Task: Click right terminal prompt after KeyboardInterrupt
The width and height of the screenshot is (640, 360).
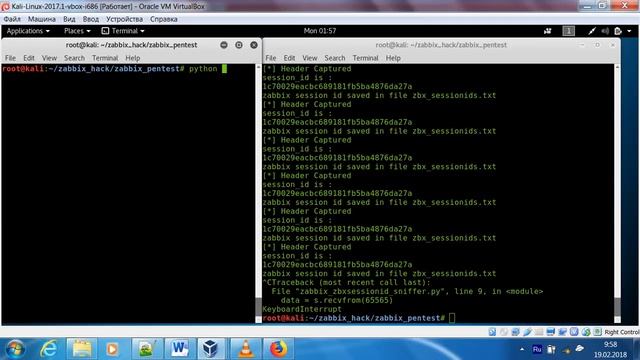Action: 358,318
